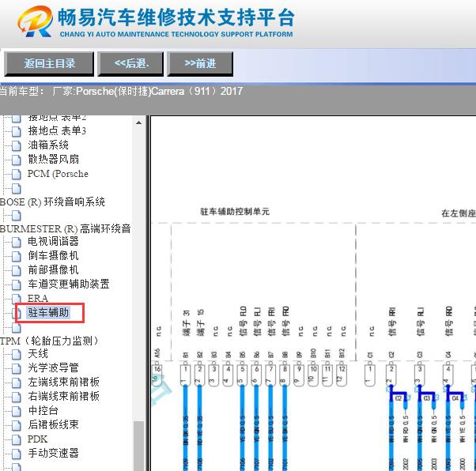This screenshot has height=471, width=476.
Task: Select 手动变速器 in the tree
Action: coord(53,454)
